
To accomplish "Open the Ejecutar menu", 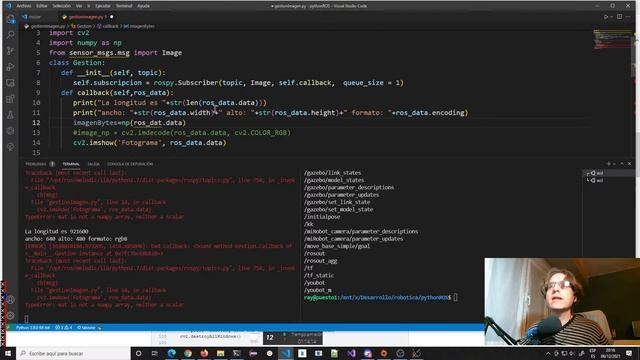I will [x=103, y=6].
